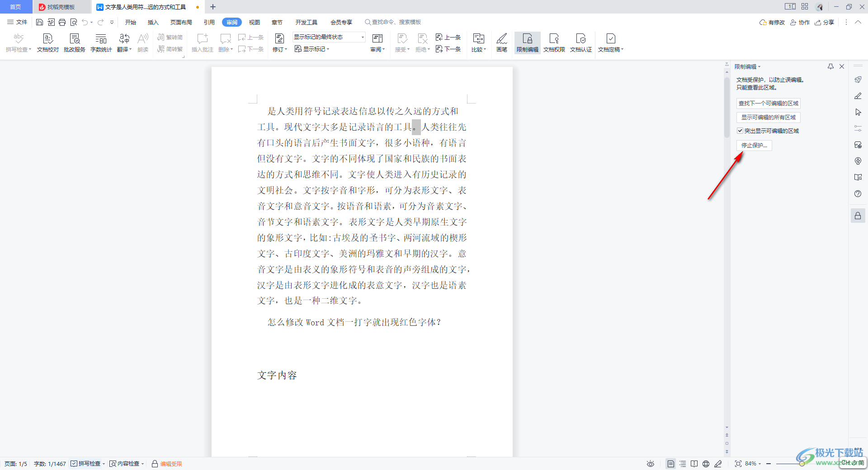
Task: Click the 停止保护 button
Action: [754, 146]
